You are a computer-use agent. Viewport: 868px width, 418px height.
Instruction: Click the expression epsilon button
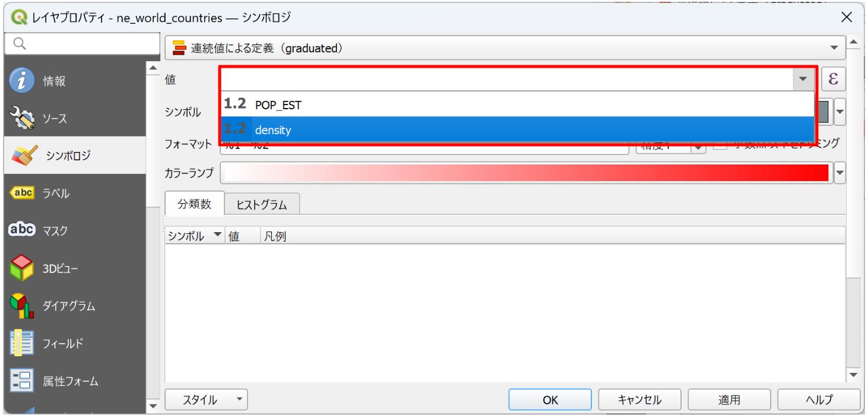[x=834, y=78]
